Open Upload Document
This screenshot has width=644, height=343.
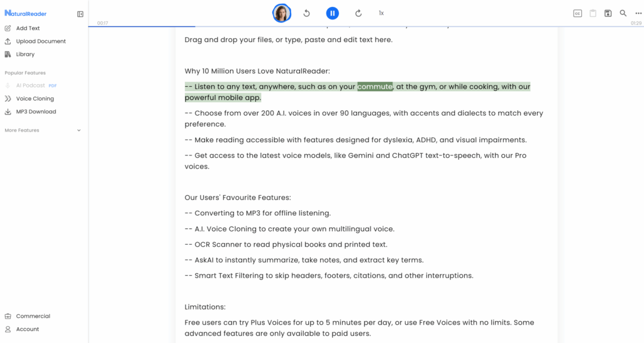tap(41, 42)
